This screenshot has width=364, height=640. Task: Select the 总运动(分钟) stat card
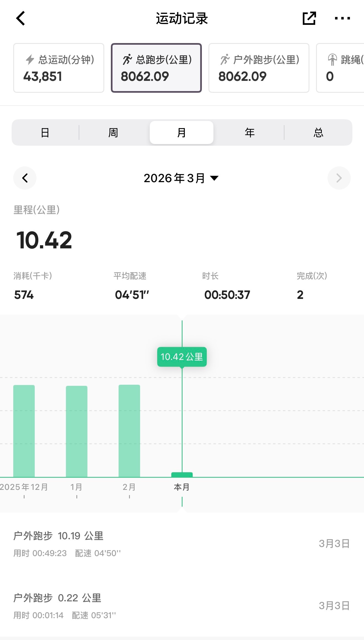point(59,68)
